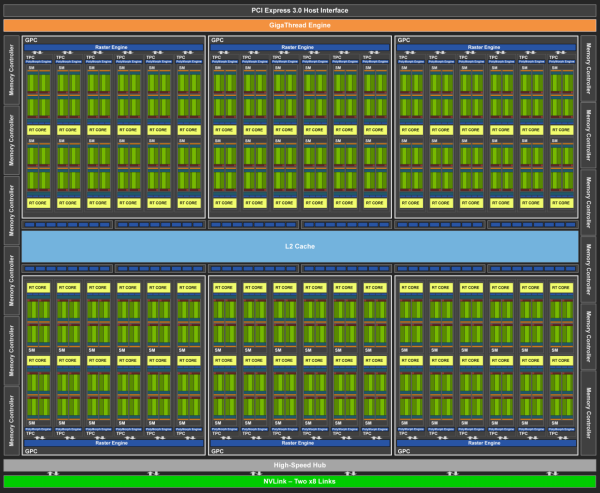Image resolution: width=600 pixels, height=493 pixels.
Task: Select the gray High-Speed Hub bar
Action: pos(300,465)
